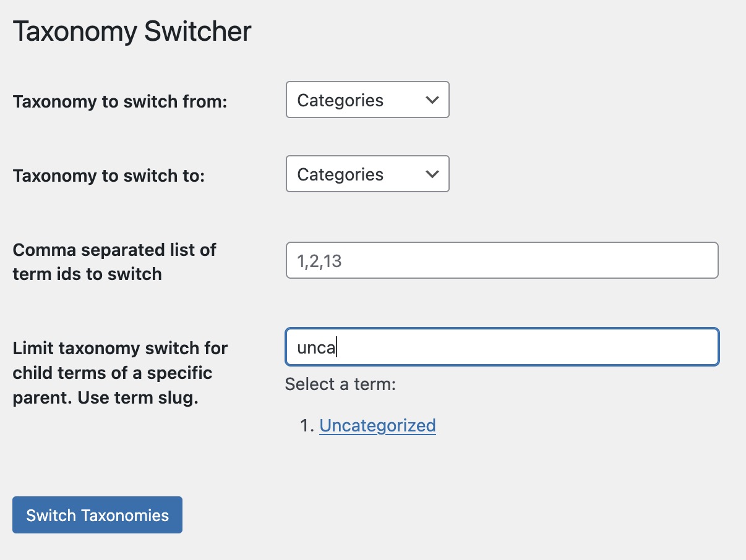Click the "1,2,13" placeholder text
Image resolution: width=746 pixels, height=560 pixels.
point(319,261)
